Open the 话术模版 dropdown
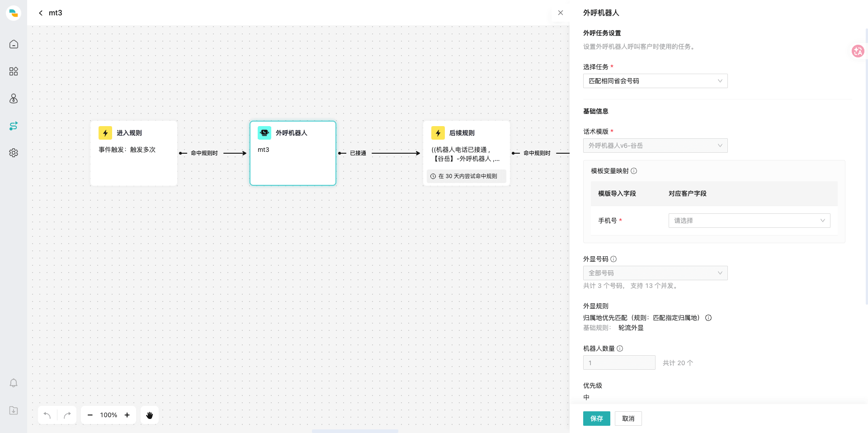The height and width of the screenshot is (433, 868). click(655, 146)
